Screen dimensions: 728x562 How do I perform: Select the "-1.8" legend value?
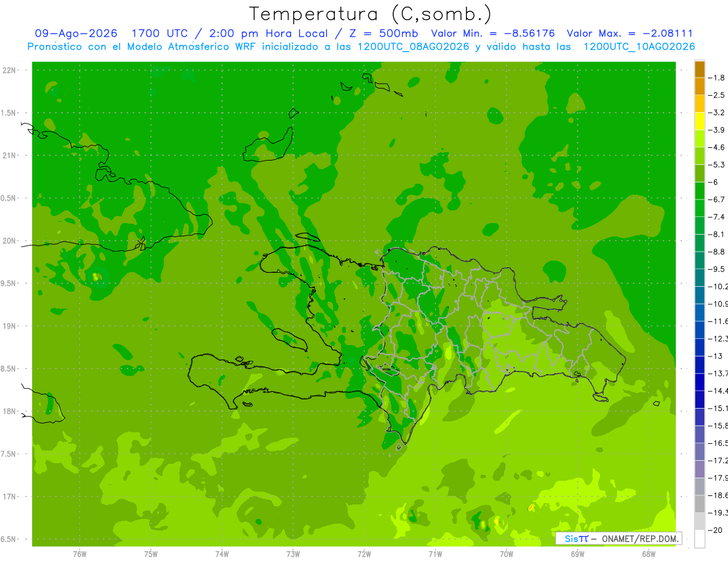point(716,78)
